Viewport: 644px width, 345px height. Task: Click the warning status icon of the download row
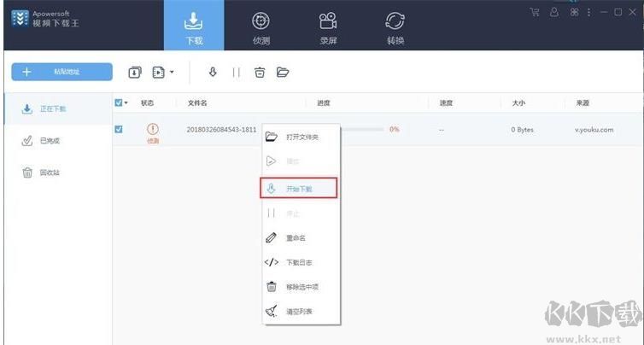(152, 130)
